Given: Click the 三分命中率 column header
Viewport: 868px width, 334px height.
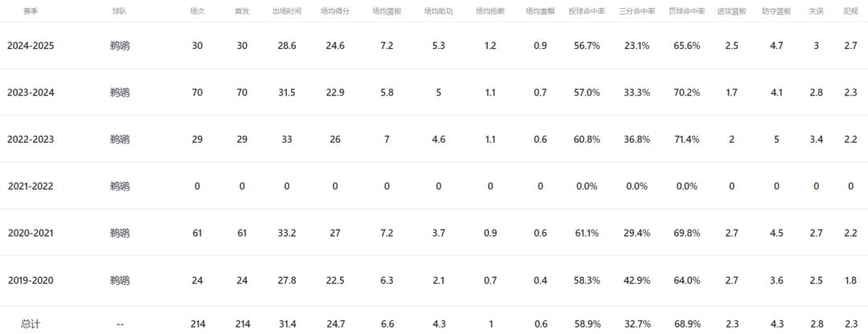Looking at the screenshot, I should coord(637,12).
